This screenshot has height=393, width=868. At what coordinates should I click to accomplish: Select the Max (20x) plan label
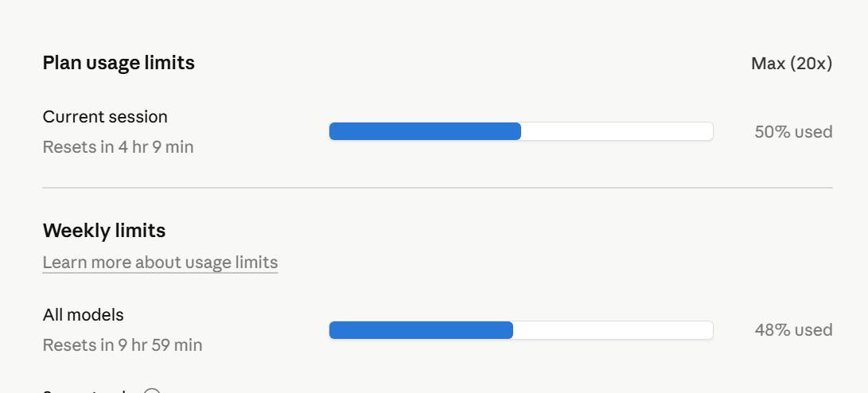(792, 64)
